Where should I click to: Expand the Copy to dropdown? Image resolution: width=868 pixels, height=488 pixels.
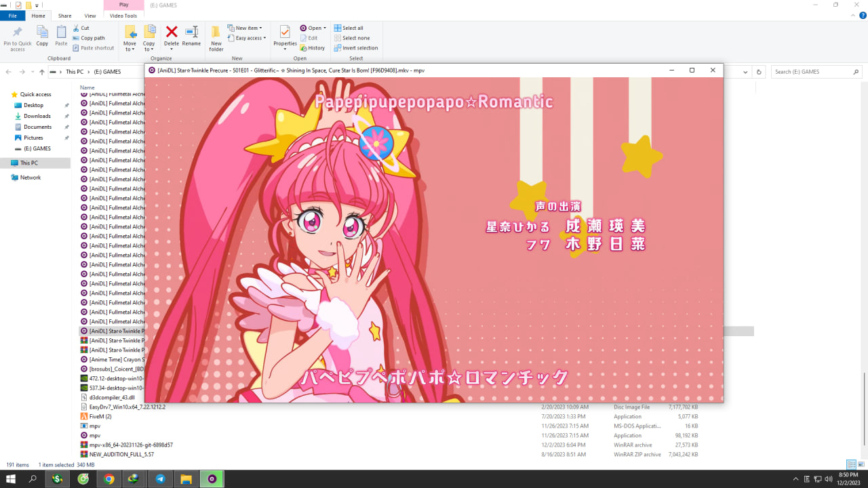click(x=149, y=47)
